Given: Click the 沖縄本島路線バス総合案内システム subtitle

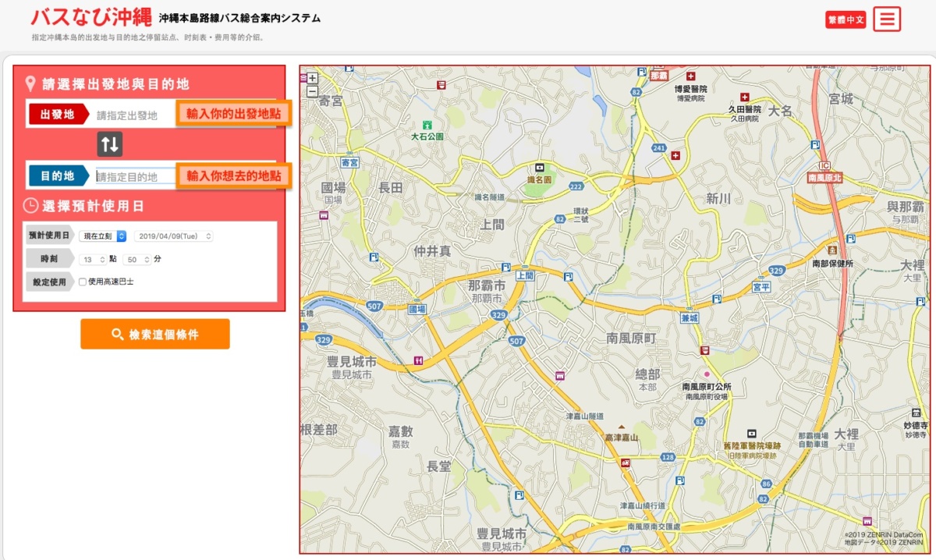Looking at the screenshot, I should coord(239,18).
